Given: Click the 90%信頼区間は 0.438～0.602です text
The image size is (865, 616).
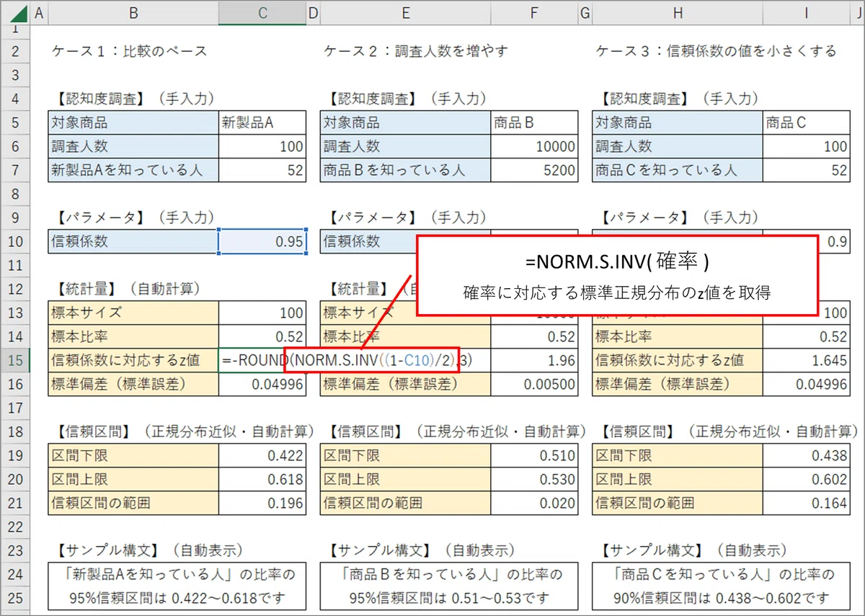Looking at the screenshot, I should point(722,598).
